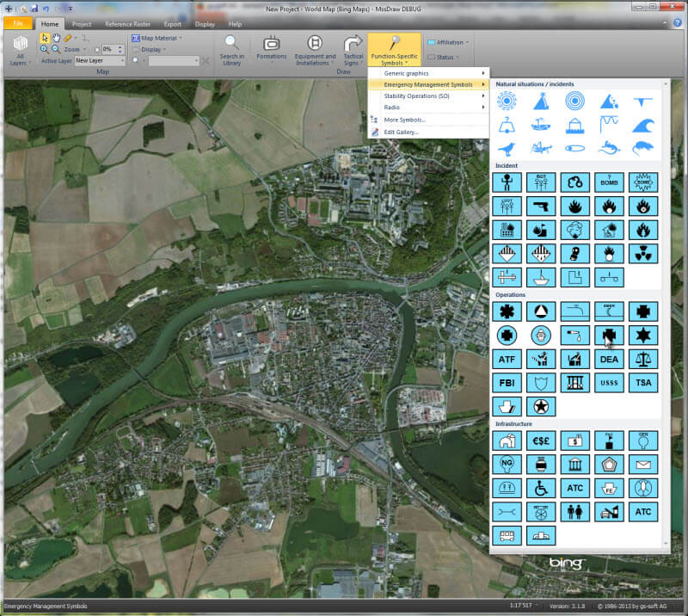Choose the prison bars operations symbol
Image resolution: width=688 pixels, height=616 pixels.
click(x=574, y=383)
